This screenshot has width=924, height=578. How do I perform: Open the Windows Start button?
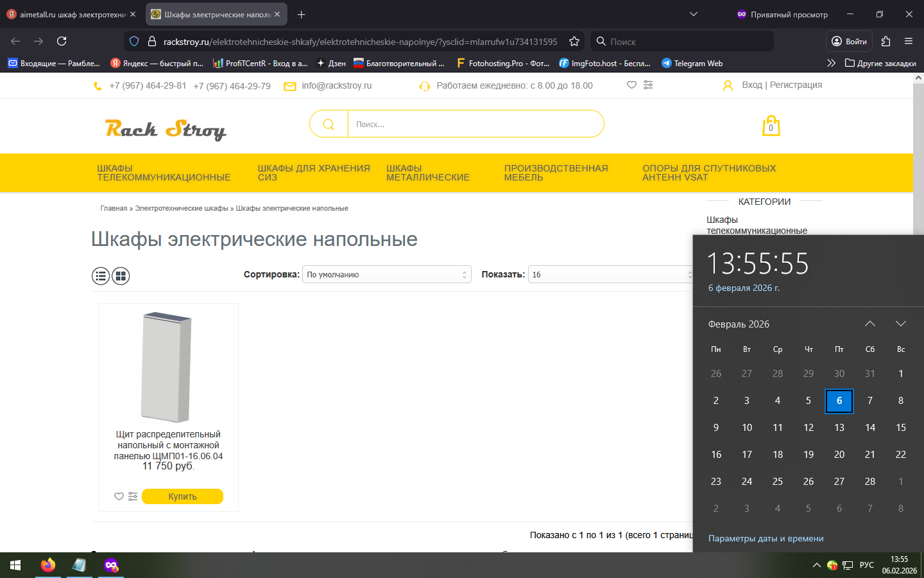point(15,565)
